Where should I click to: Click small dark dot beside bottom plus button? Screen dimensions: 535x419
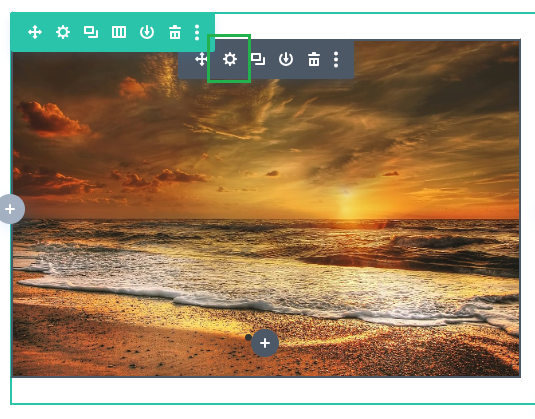point(248,337)
